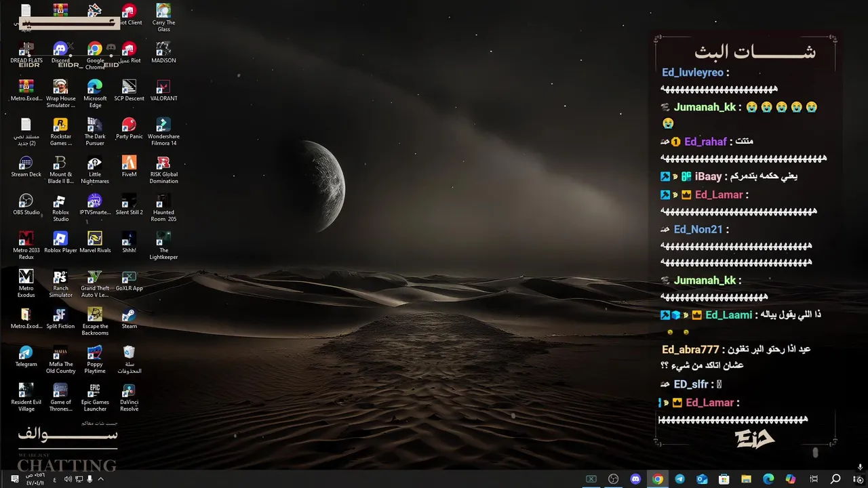Select the Marvel Rivals icon

click(95, 243)
